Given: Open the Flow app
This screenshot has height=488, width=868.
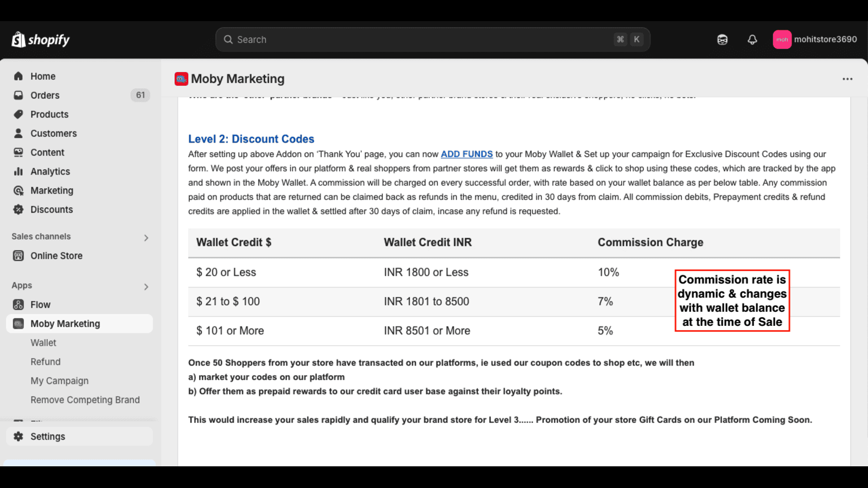Looking at the screenshot, I should [x=40, y=304].
